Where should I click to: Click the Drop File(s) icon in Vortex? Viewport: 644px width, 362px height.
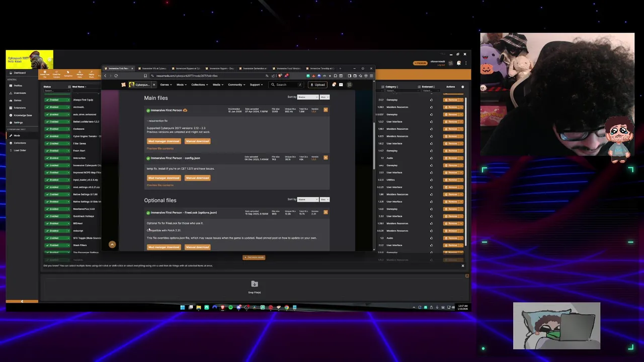pyautogui.click(x=254, y=284)
